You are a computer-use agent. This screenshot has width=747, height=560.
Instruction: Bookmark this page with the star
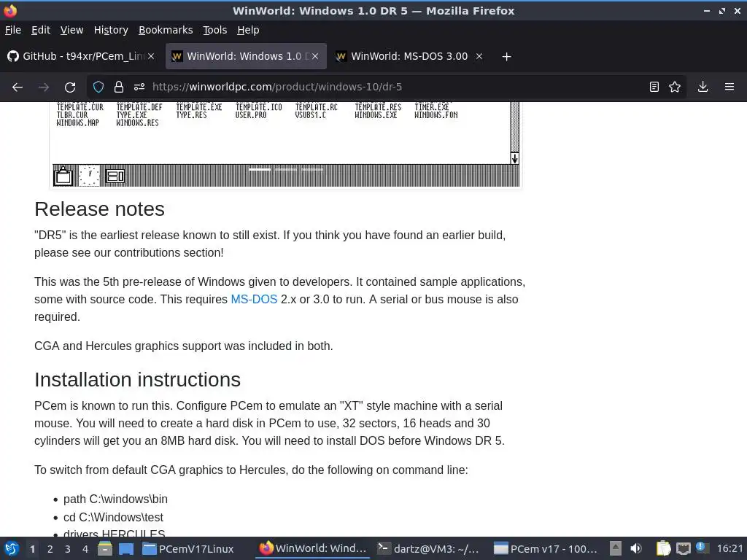pos(675,87)
